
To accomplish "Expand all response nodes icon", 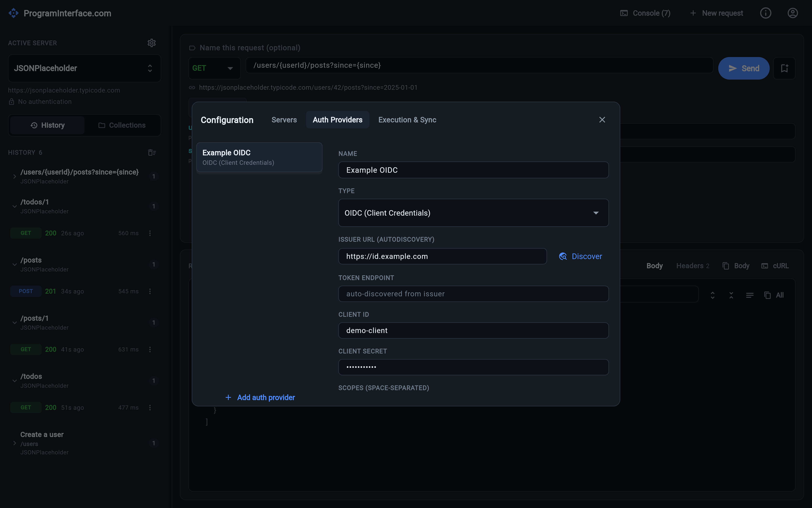I will point(713,295).
